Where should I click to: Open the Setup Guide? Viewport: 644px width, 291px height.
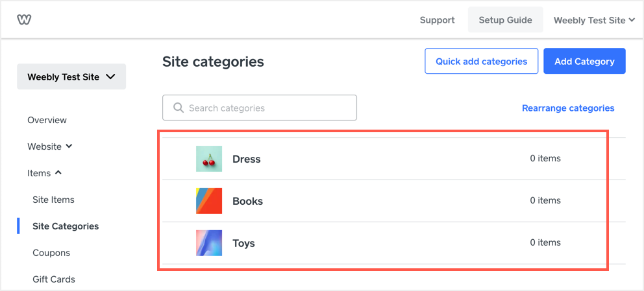coord(505,20)
